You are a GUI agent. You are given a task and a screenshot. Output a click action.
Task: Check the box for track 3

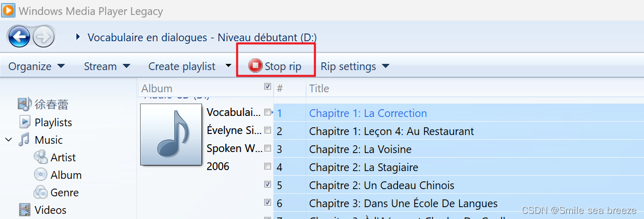coord(267,148)
